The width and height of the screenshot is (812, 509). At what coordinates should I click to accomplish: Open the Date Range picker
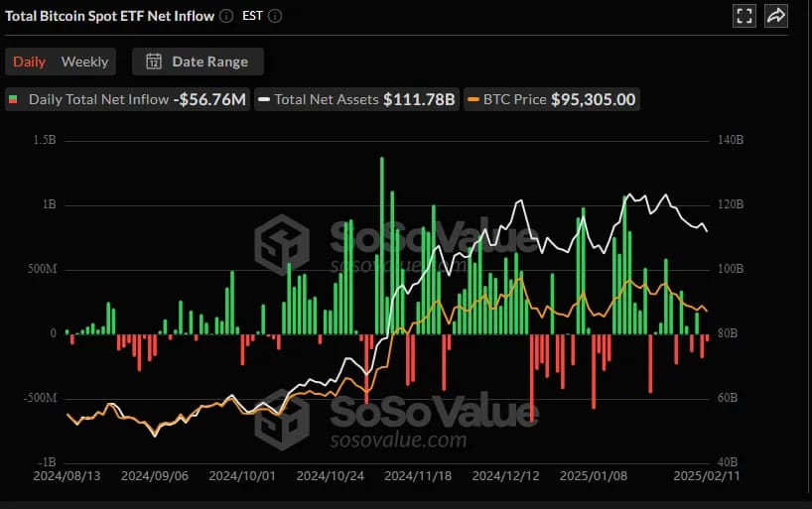click(x=198, y=62)
